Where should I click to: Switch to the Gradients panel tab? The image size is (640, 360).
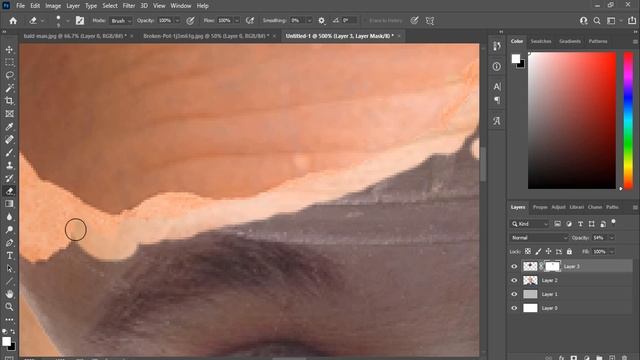(570, 41)
